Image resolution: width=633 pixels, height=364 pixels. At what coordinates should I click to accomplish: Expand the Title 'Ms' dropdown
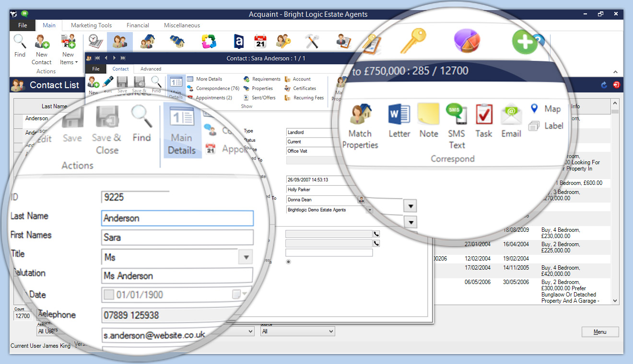click(x=245, y=257)
